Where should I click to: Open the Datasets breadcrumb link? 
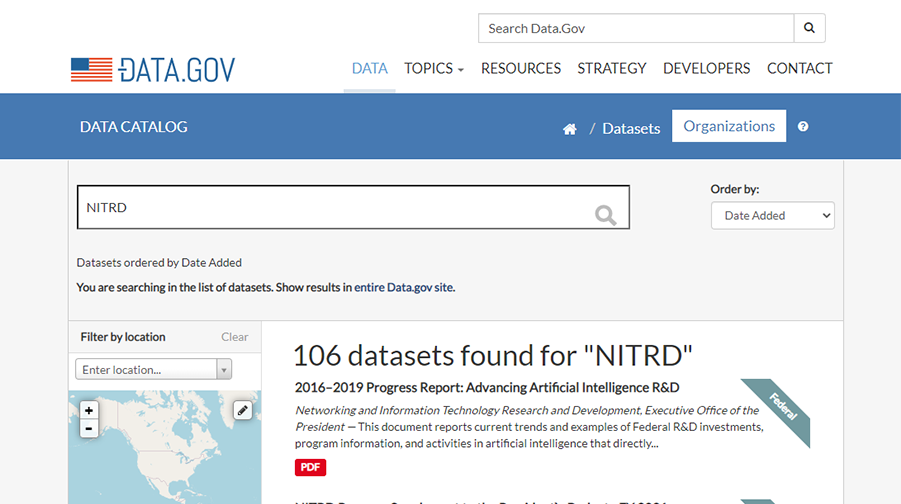[631, 129]
